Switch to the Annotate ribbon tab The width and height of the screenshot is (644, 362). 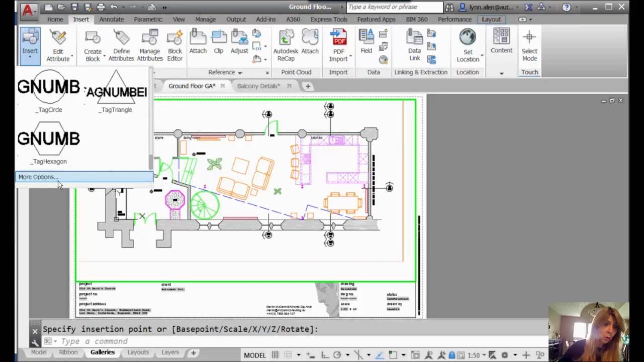[x=111, y=19]
